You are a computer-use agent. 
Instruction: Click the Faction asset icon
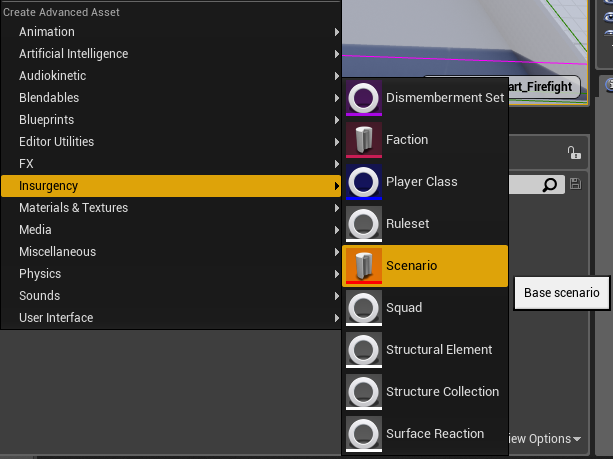tap(364, 140)
